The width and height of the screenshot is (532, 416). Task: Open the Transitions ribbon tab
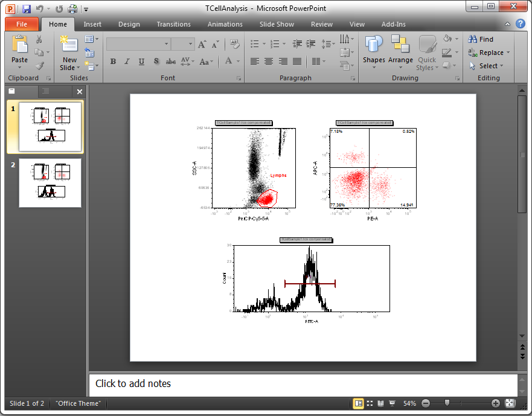pos(173,24)
